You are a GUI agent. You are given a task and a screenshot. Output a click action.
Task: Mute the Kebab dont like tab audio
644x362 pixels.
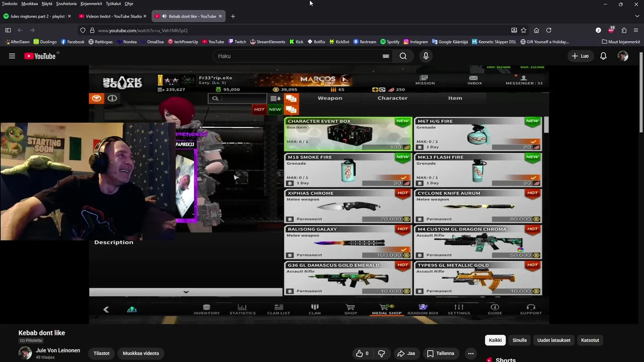point(164,16)
